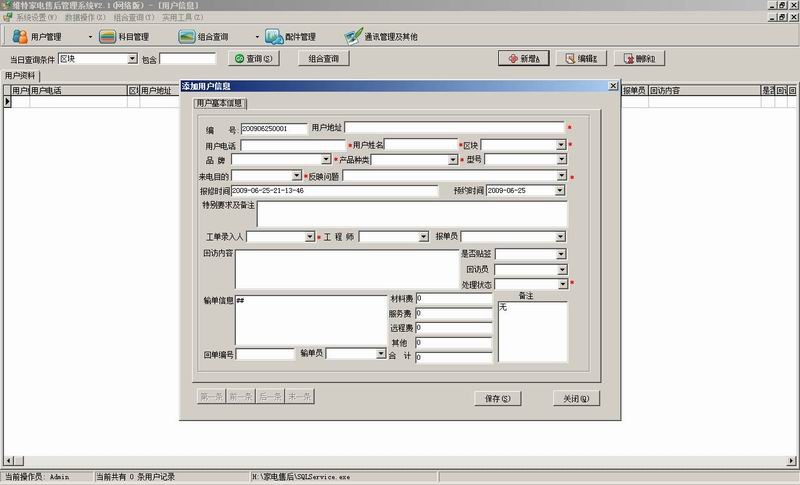Select the 用户基本信息 tab

tap(219, 103)
